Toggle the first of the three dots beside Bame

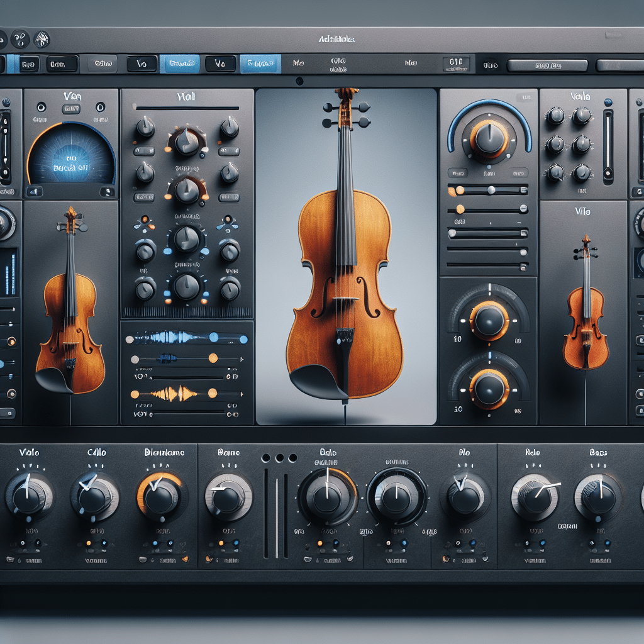pos(266,458)
